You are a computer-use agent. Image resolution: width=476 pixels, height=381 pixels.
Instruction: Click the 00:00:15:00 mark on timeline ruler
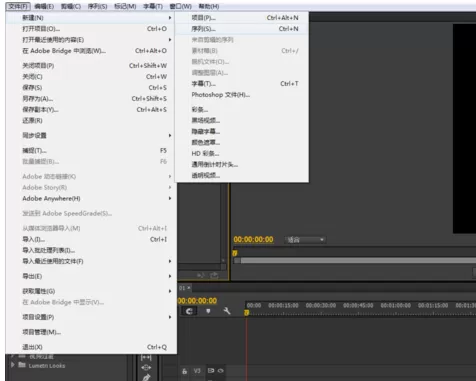tap(283, 305)
